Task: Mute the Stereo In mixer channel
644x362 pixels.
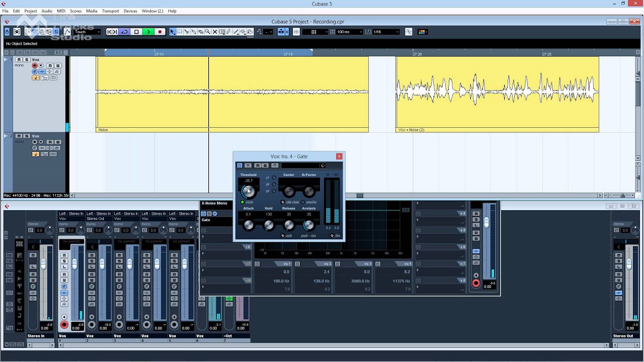Action: 33,255
